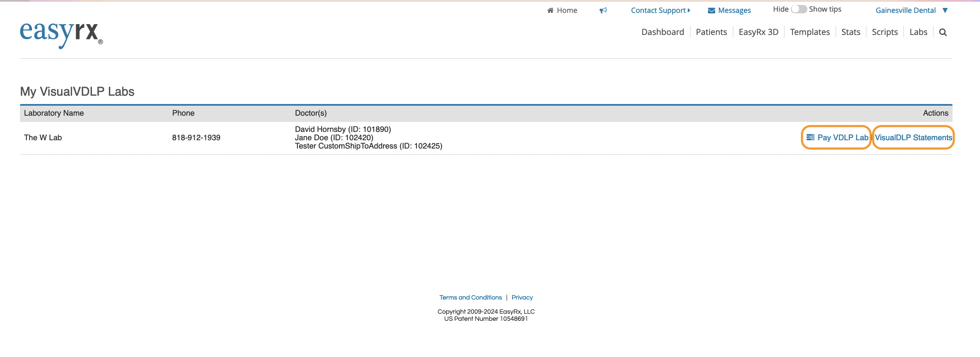
Task: Open the Gainesville Dental account dropdown
Action: [911, 10]
